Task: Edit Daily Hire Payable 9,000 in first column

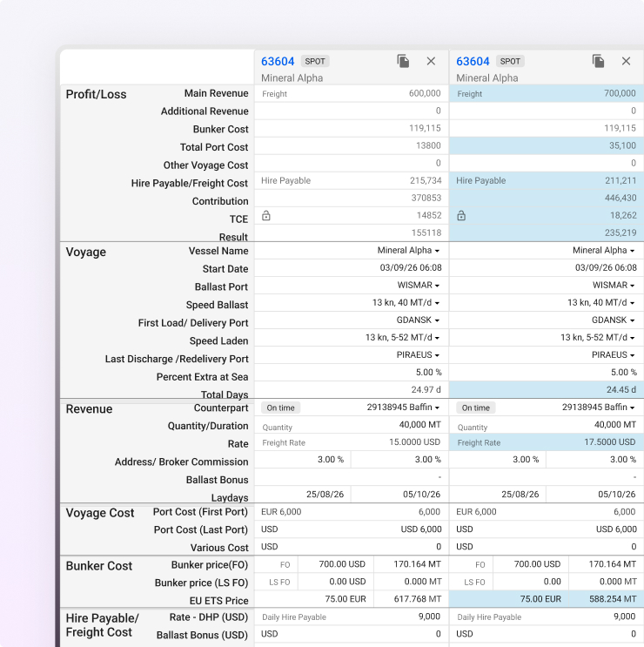Action: click(x=352, y=617)
